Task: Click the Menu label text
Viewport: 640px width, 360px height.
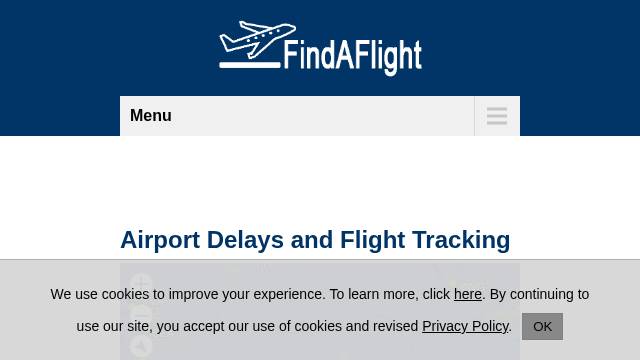Action: coord(151,116)
